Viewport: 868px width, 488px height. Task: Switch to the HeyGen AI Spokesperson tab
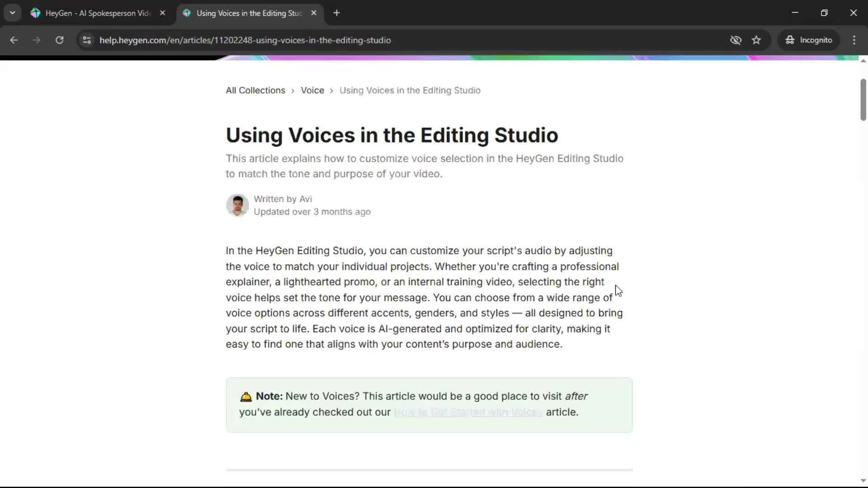(x=97, y=13)
